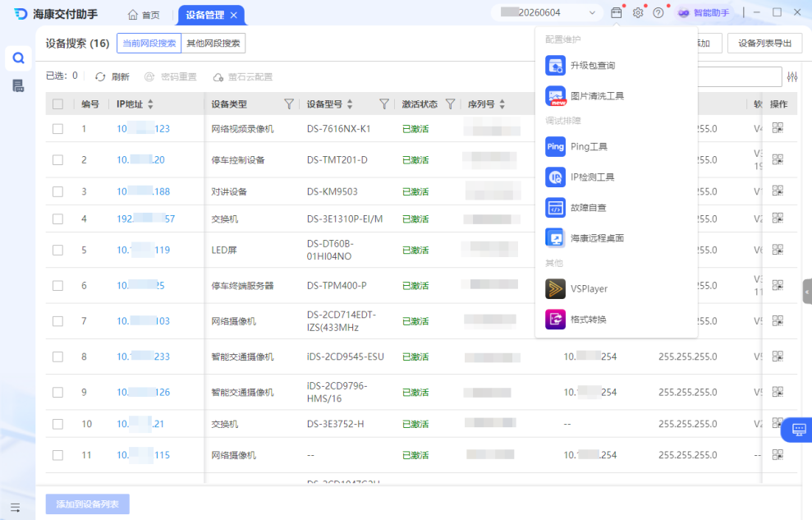Launch 海康远程桌面
Viewport: 812px width, 520px height.
pos(585,238)
